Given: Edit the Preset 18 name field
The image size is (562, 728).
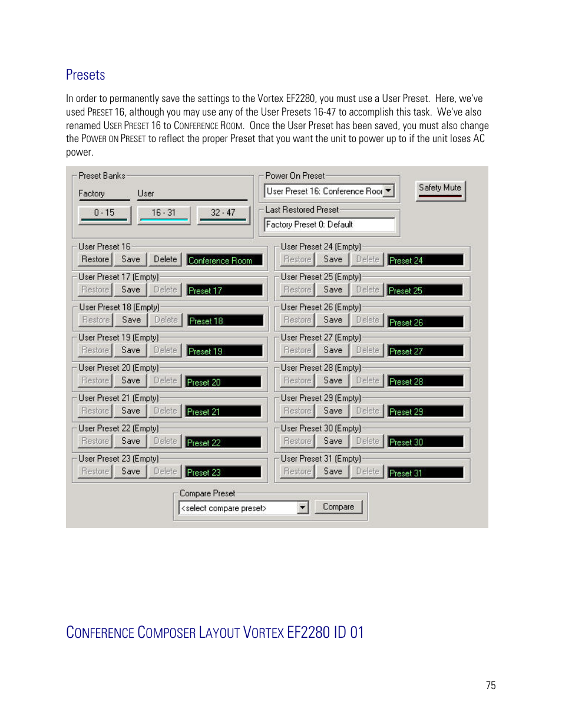Looking at the screenshot, I should click(x=225, y=321).
